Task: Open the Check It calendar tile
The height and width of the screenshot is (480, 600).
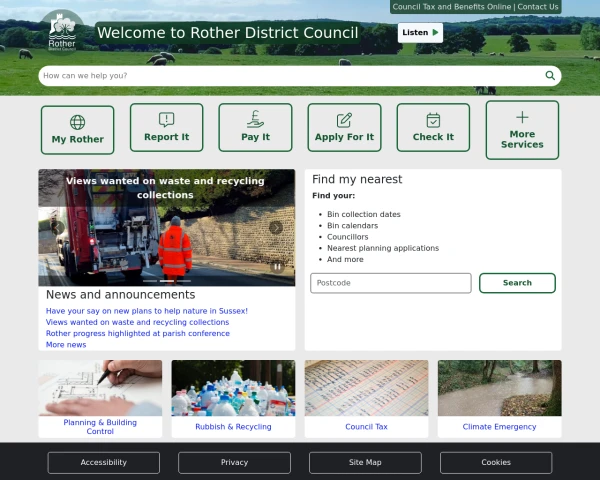Action: coord(433,128)
